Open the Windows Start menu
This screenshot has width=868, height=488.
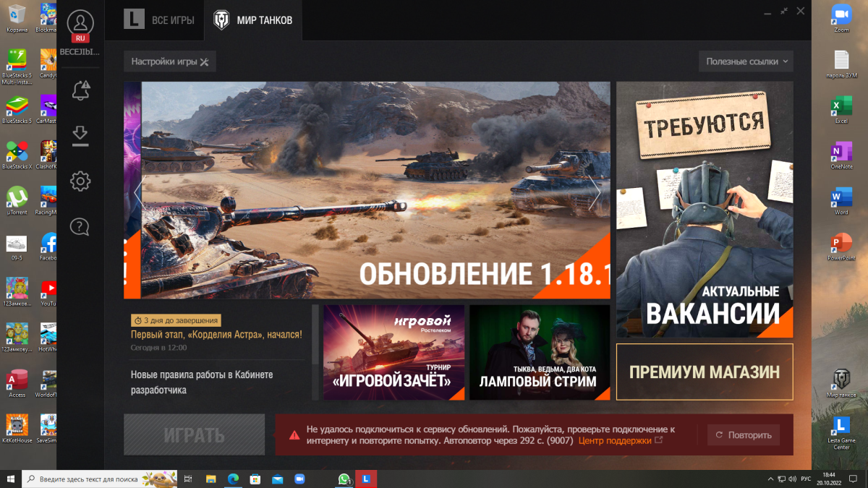click(11, 479)
